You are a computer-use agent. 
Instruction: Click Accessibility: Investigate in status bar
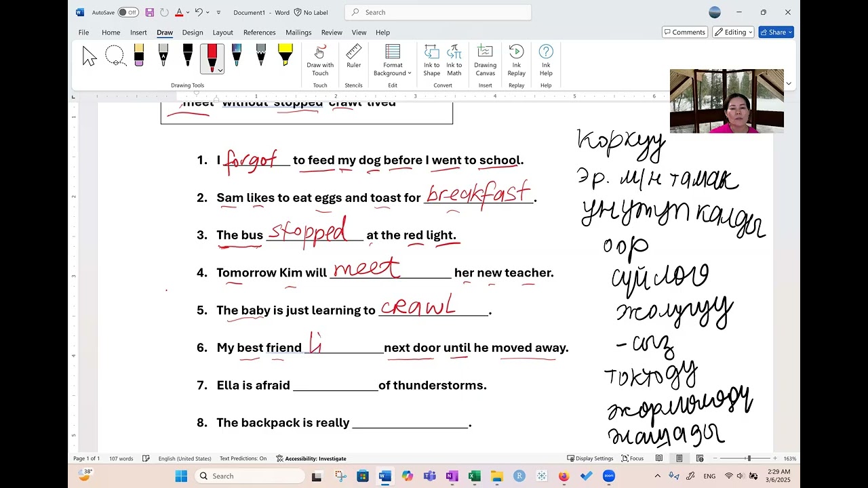pos(311,458)
